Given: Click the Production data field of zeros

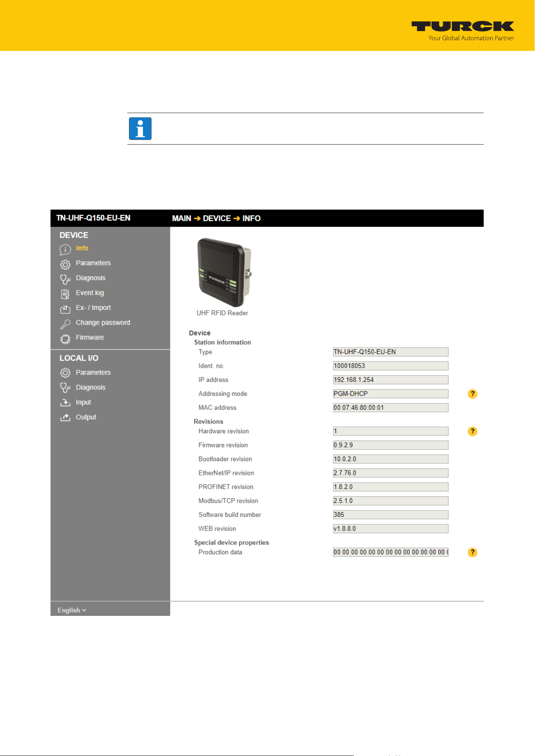Looking at the screenshot, I should pos(391,552).
